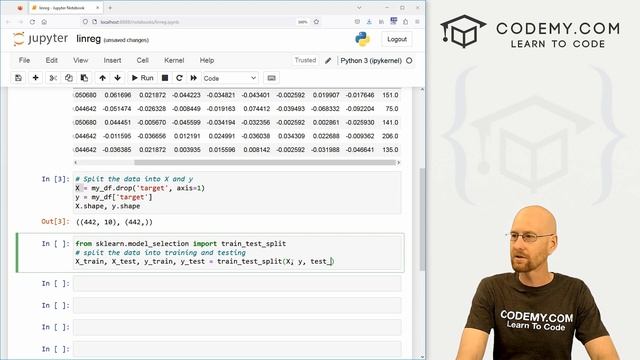Paste cells below icon
This screenshot has height=360, width=640.
click(x=84, y=78)
